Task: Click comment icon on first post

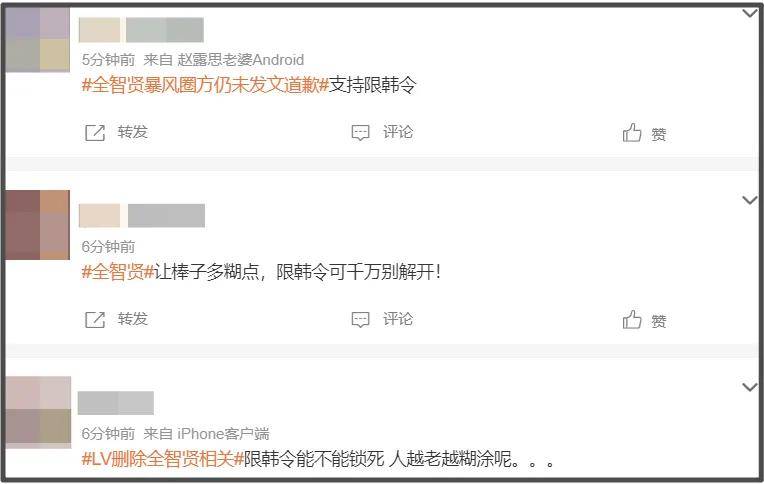Action: [361, 133]
